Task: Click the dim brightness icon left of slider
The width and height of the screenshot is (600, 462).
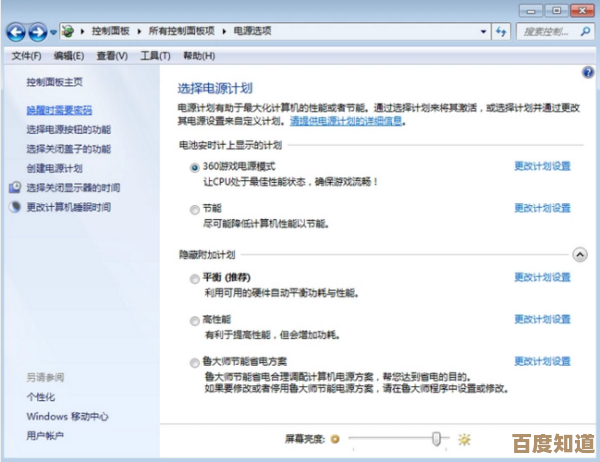Action: [x=335, y=439]
